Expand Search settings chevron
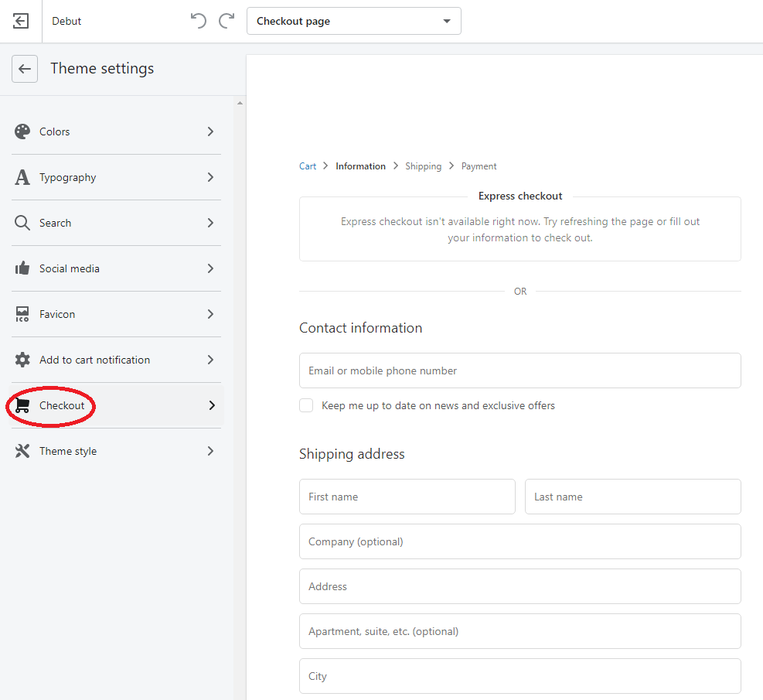Screen dimensions: 763x700 tap(210, 223)
